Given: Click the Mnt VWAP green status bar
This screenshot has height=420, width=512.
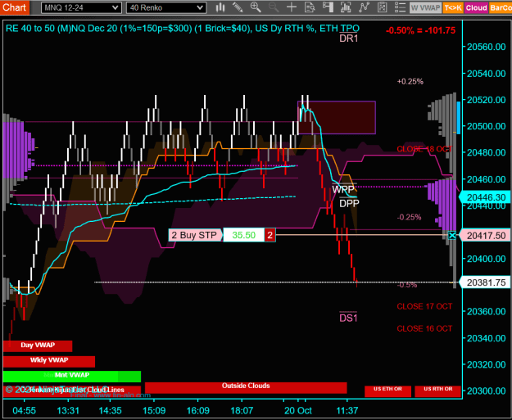Looking at the screenshot, I should pyautogui.click(x=72, y=376).
